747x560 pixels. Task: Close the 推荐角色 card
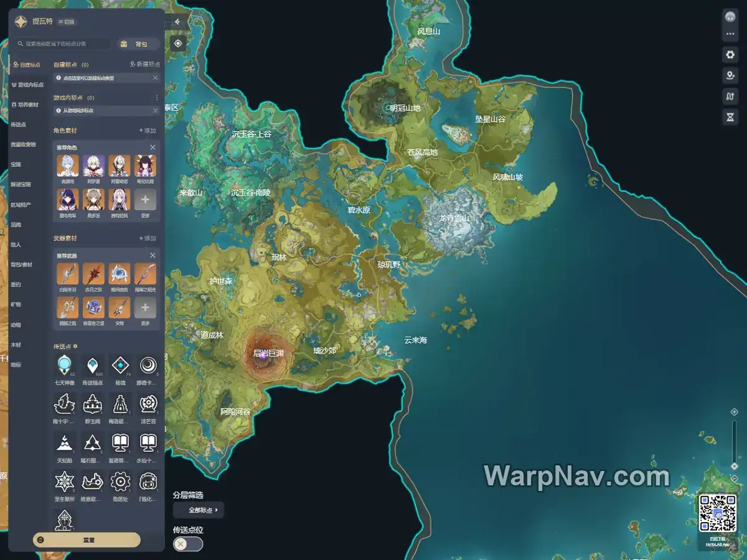[153, 147]
